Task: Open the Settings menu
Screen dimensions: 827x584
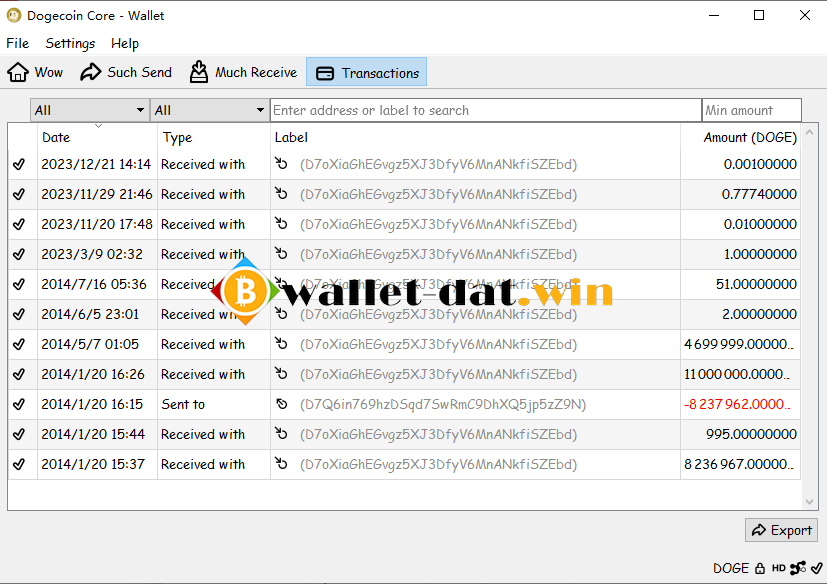Action: click(70, 43)
